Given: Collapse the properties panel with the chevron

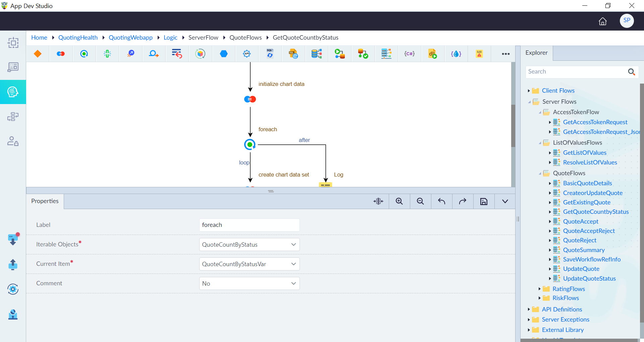Looking at the screenshot, I should pyautogui.click(x=505, y=201).
